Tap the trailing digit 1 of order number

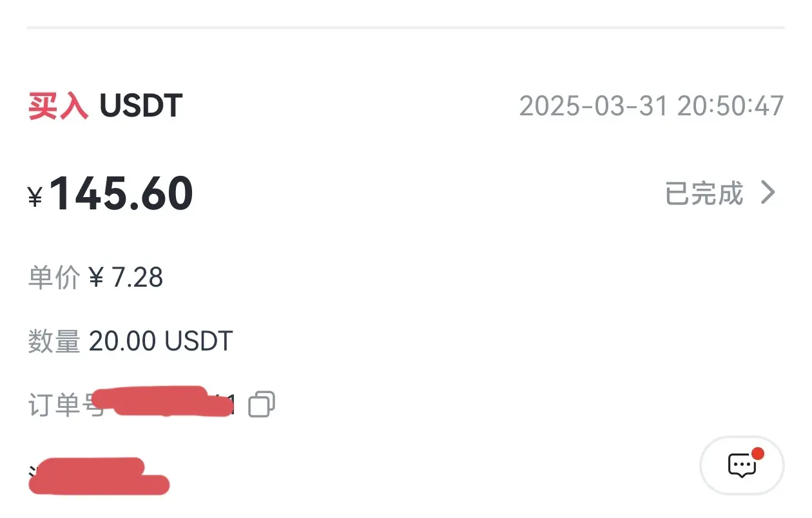click(x=233, y=406)
